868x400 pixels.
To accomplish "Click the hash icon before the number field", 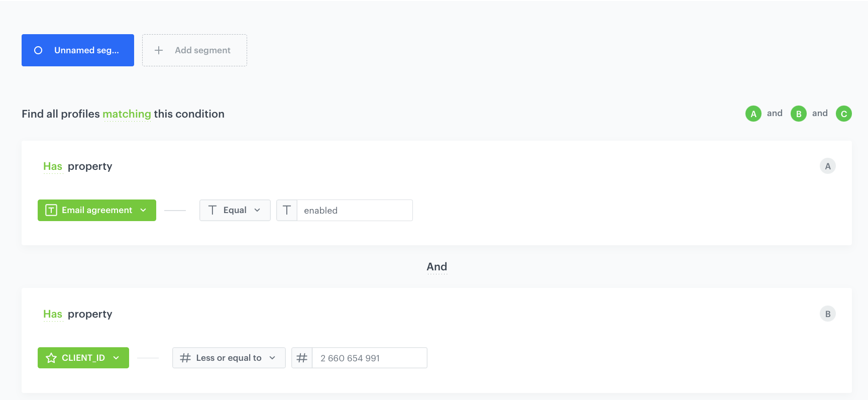I will (302, 358).
